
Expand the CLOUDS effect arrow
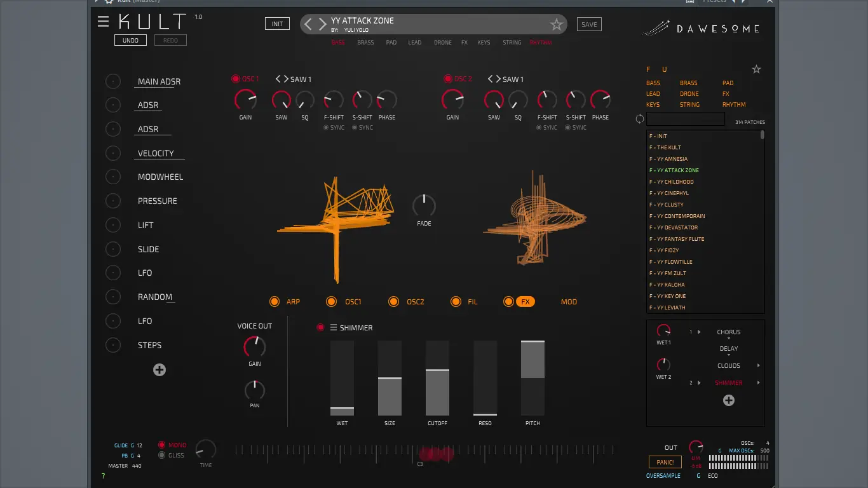pyautogui.click(x=759, y=366)
